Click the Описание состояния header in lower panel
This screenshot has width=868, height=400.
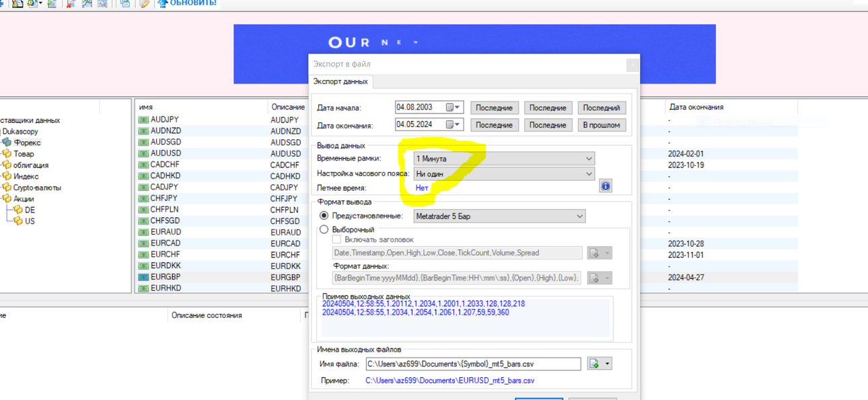click(207, 315)
